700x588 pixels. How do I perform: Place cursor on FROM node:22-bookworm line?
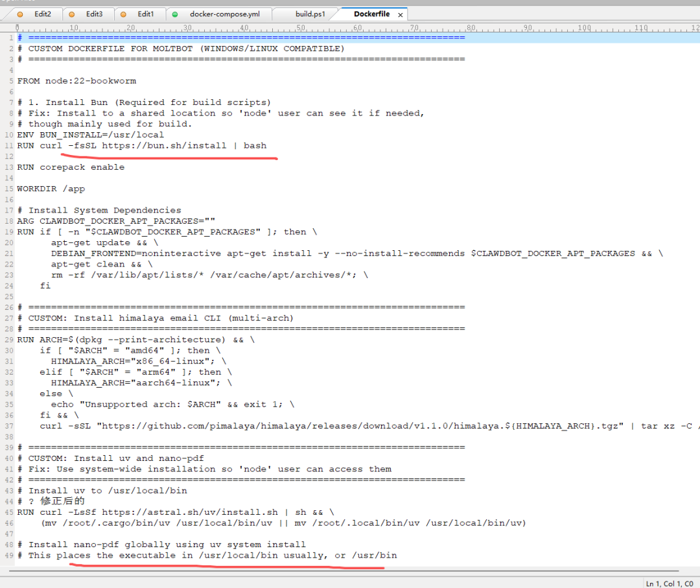pyautogui.click(x=76, y=81)
